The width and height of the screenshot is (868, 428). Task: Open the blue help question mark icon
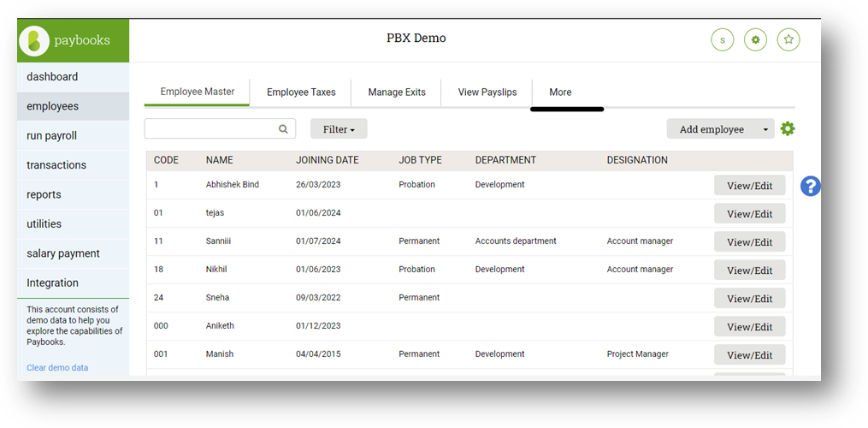pyautogui.click(x=810, y=186)
